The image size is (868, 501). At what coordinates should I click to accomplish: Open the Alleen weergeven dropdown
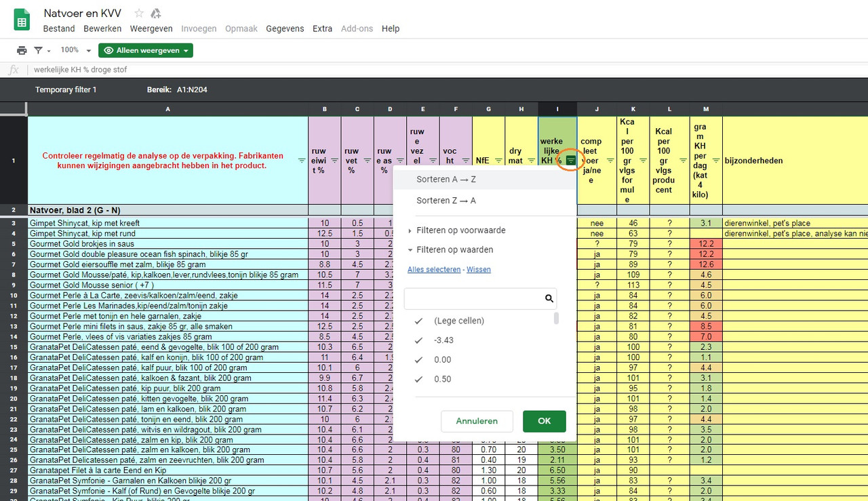coord(145,50)
